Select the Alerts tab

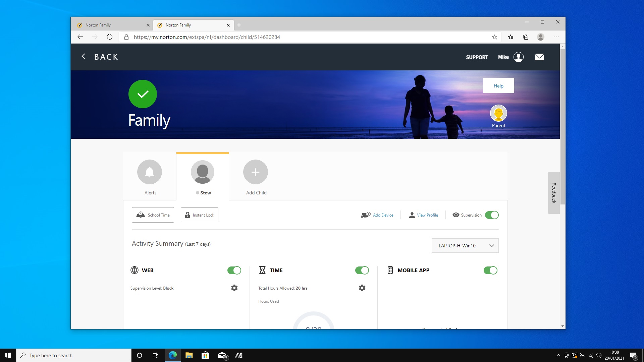[x=150, y=176]
